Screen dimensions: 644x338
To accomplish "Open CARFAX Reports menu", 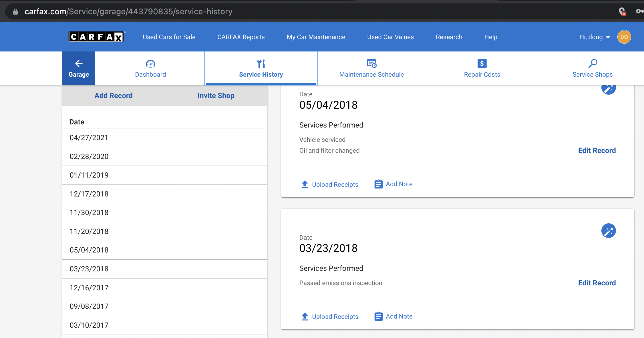I will point(241,37).
